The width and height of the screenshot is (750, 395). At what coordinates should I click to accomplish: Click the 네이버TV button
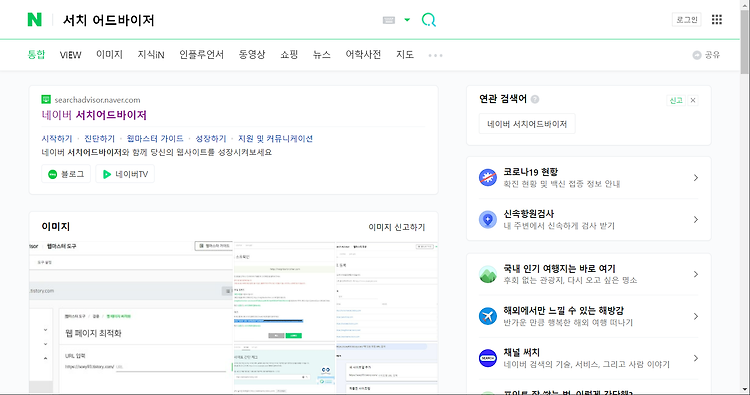click(x=125, y=174)
